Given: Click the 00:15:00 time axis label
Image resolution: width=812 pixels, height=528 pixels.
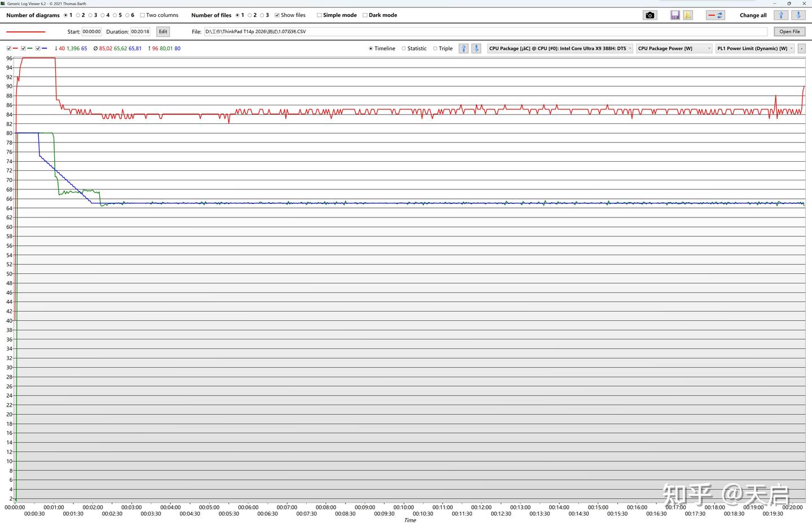Looking at the screenshot, I should (x=598, y=507).
